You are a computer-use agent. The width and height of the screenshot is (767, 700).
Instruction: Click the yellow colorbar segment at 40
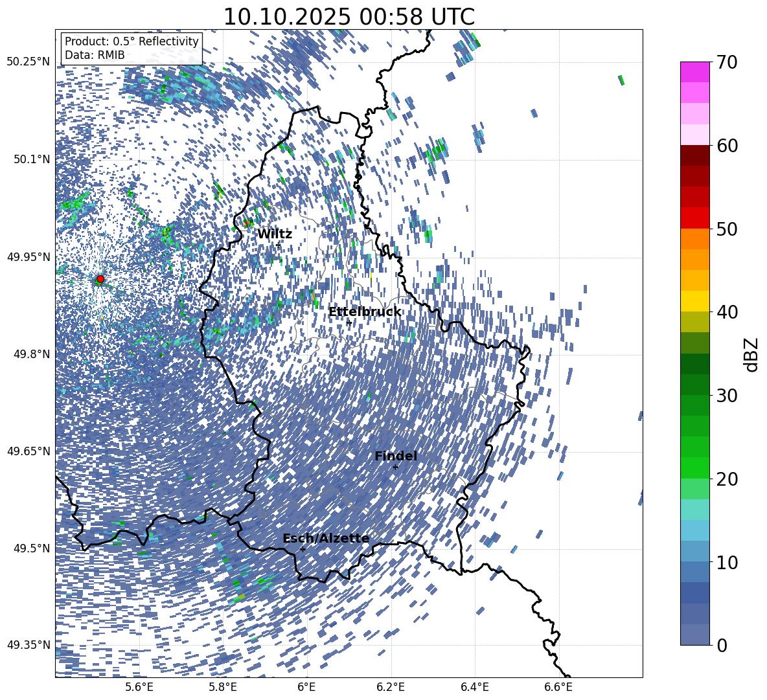(x=695, y=301)
